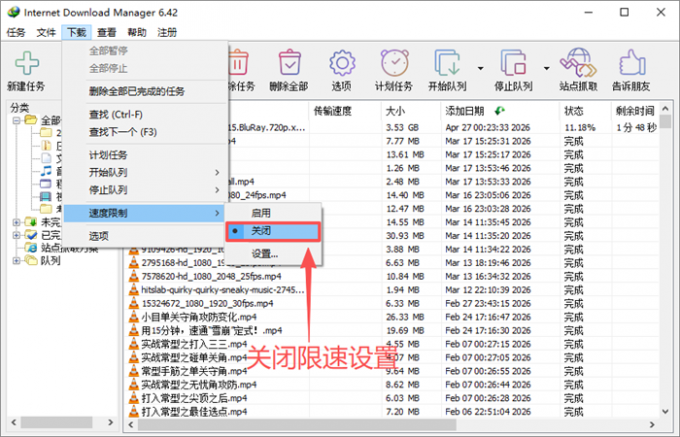Open the 任务 (Tasks) menu
Viewport: 680px width, 437px height.
16,33
